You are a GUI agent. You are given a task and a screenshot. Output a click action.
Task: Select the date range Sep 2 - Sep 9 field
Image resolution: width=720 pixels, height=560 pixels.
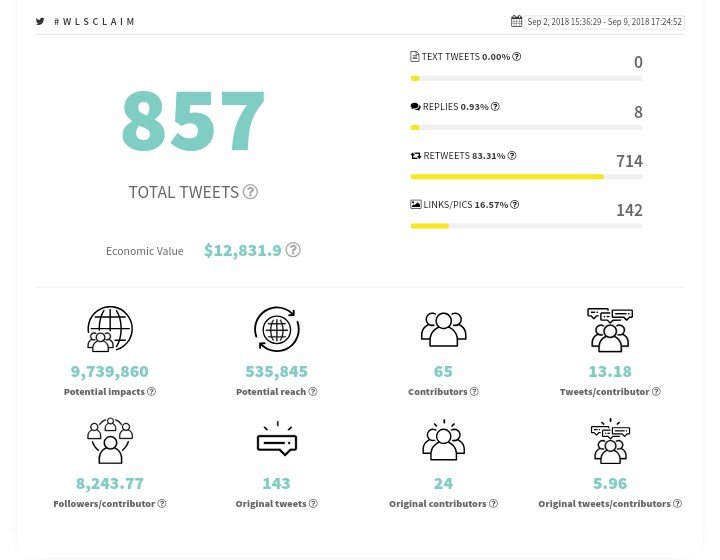(604, 21)
